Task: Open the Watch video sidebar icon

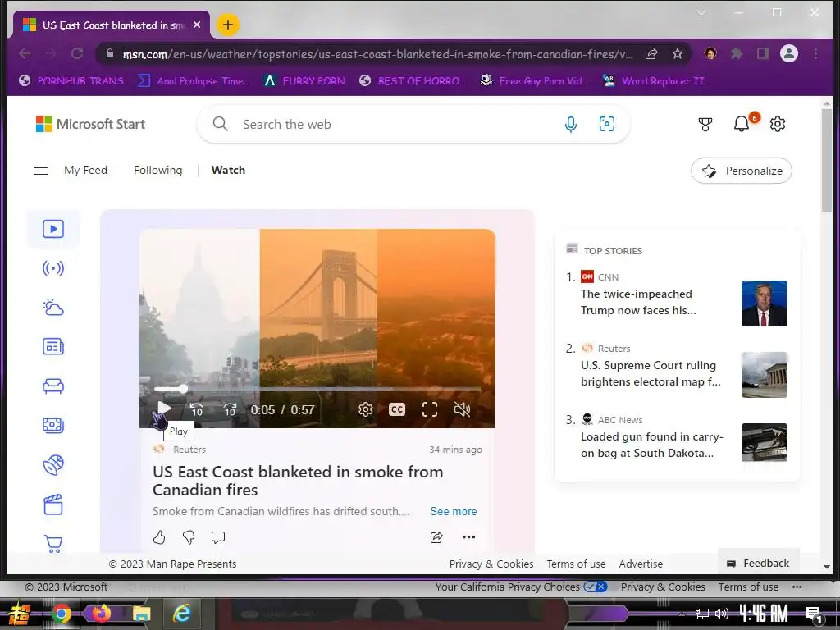Action: 53,230
